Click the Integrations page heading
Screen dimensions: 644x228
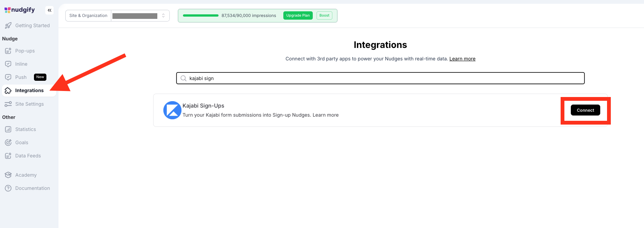coord(380,45)
